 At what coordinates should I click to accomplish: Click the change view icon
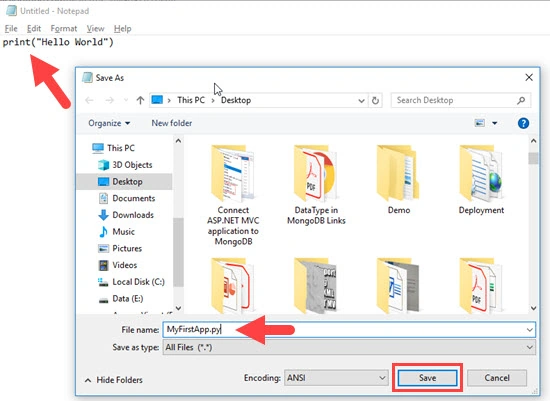click(x=479, y=123)
